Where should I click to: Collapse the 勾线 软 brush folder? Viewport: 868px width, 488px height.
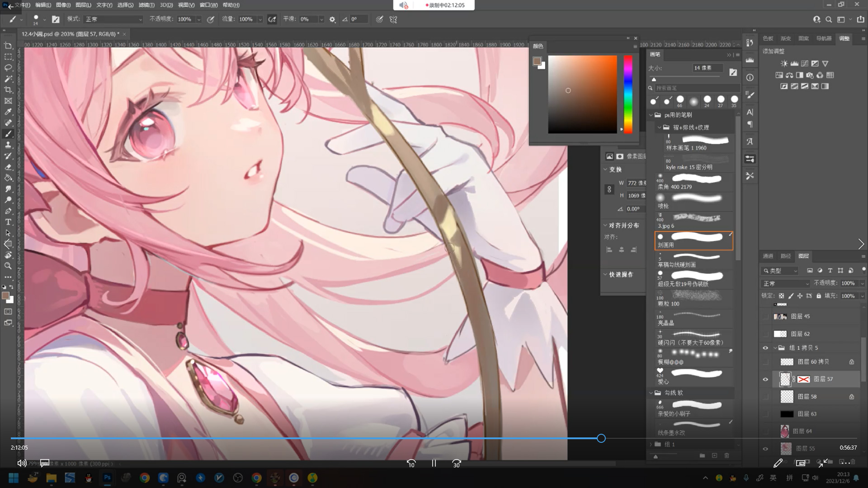pyautogui.click(x=651, y=393)
